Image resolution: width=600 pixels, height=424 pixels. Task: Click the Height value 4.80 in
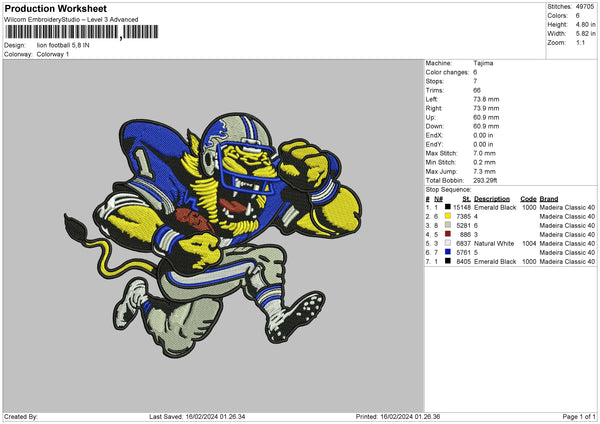tap(585, 24)
